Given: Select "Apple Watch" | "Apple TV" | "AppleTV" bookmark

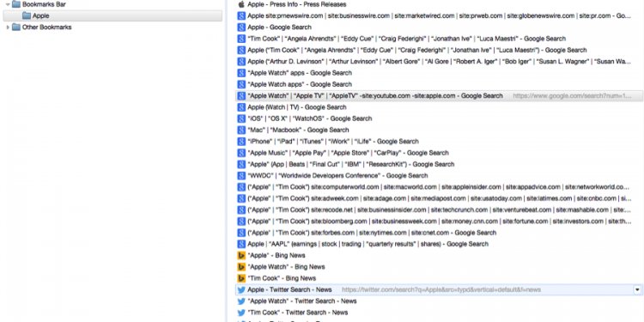Looking at the screenshot, I should click(x=375, y=95).
